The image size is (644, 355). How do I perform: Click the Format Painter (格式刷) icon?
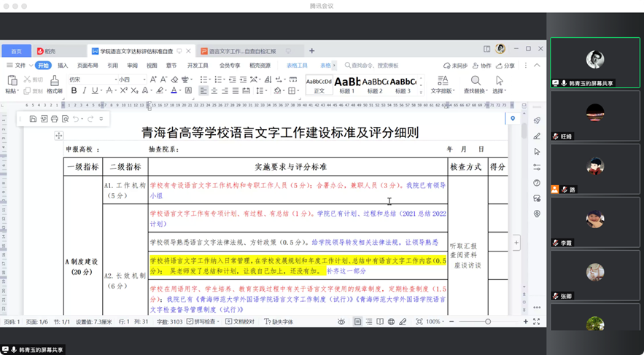(54, 81)
